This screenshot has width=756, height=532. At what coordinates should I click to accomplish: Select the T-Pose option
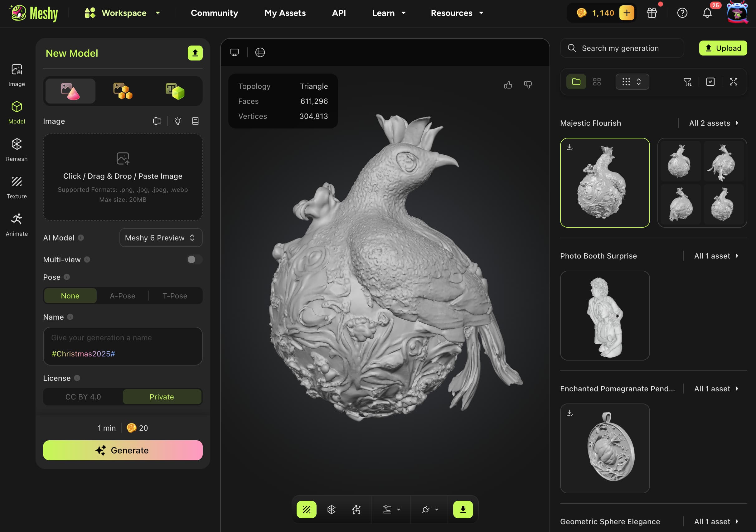pyautogui.click(x=175, y=296)
